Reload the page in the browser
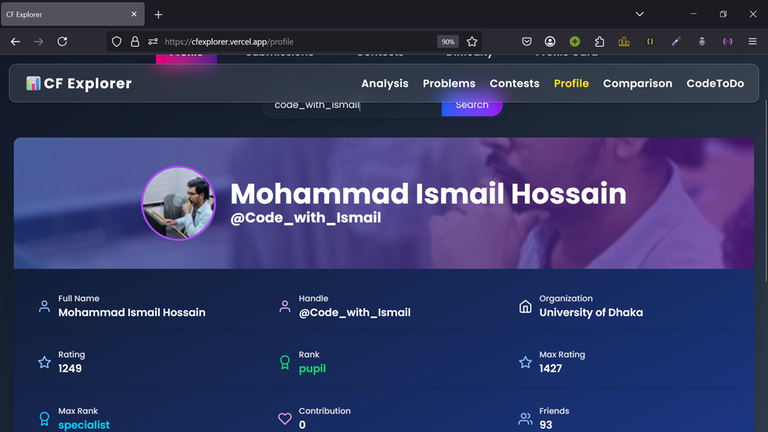 (x=62, y=42)
